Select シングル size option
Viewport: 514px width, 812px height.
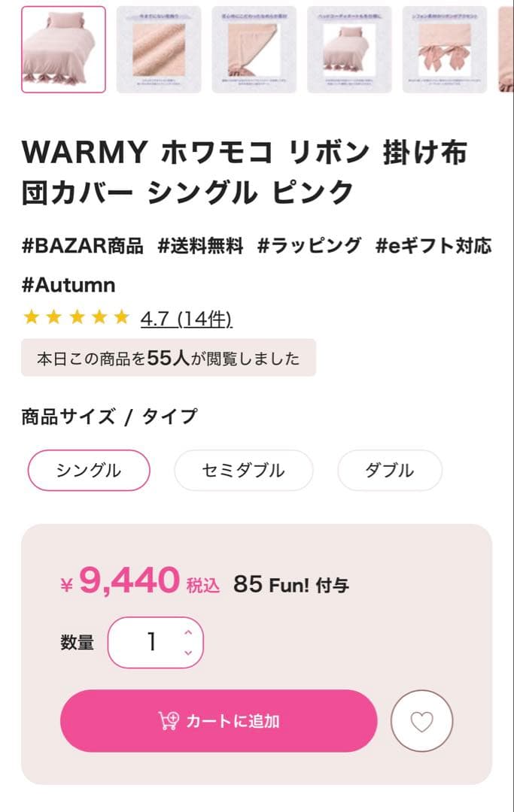point(89,471)
